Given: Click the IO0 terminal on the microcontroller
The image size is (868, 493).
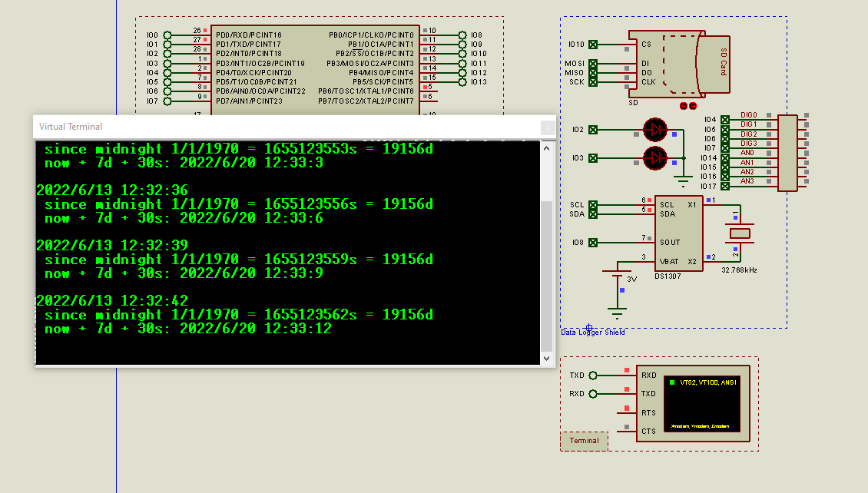Looking at the screenshot, I should (167, 35).
